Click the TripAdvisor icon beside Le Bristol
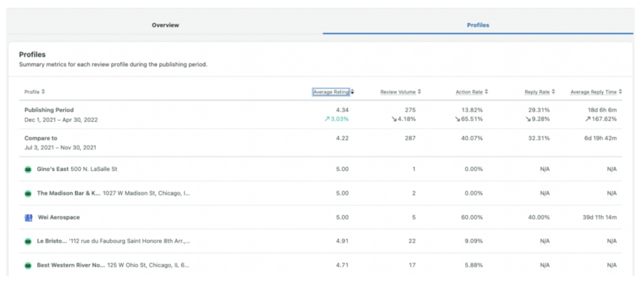The height and width of the screenshot is (298, 644). (28, 241)
